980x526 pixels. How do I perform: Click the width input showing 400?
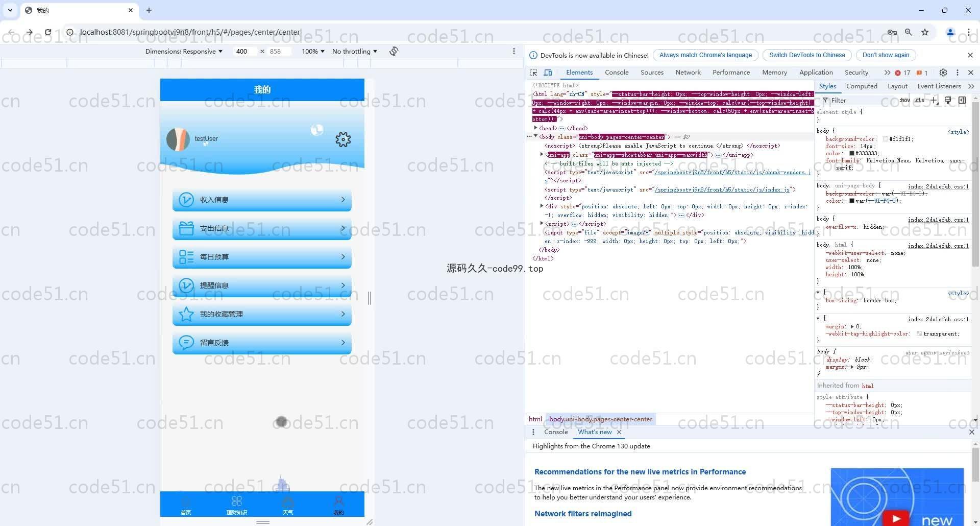245,51
